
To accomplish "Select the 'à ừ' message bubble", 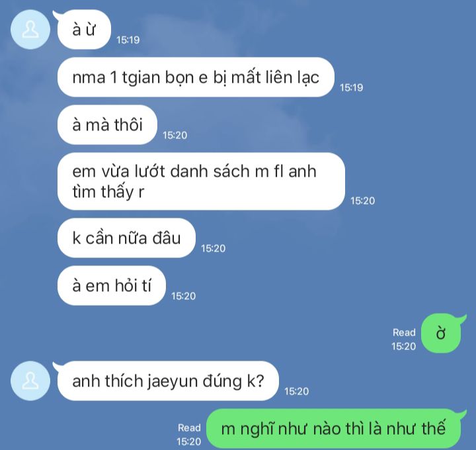I will (84, 30).
